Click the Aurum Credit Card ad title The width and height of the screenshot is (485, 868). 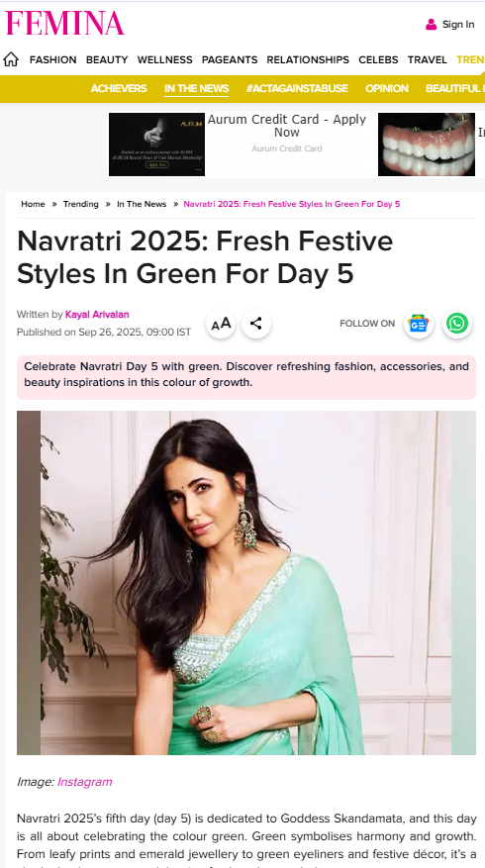287,126
